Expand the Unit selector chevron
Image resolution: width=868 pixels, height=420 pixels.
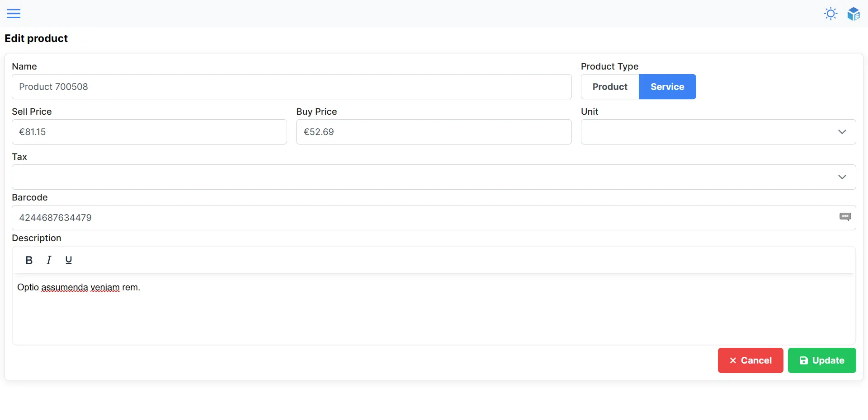click(842, 132)
